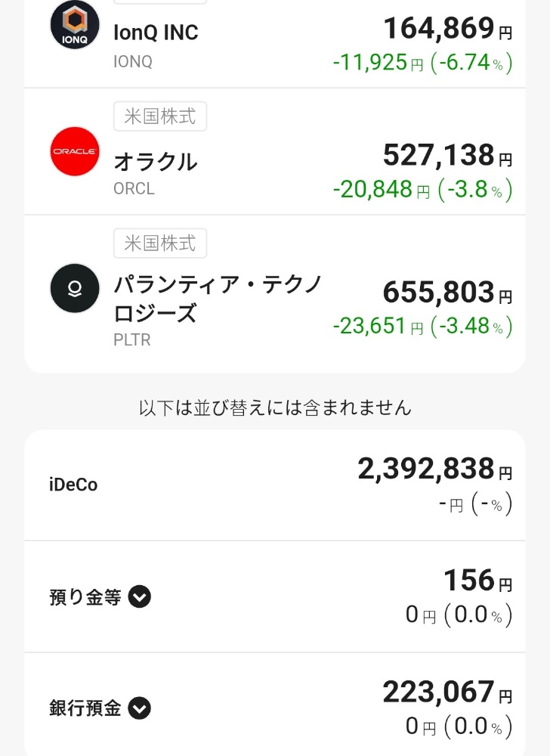Select the 米国株式 tag above オラクル
The image size is (550, 756).
pos(160,116)
